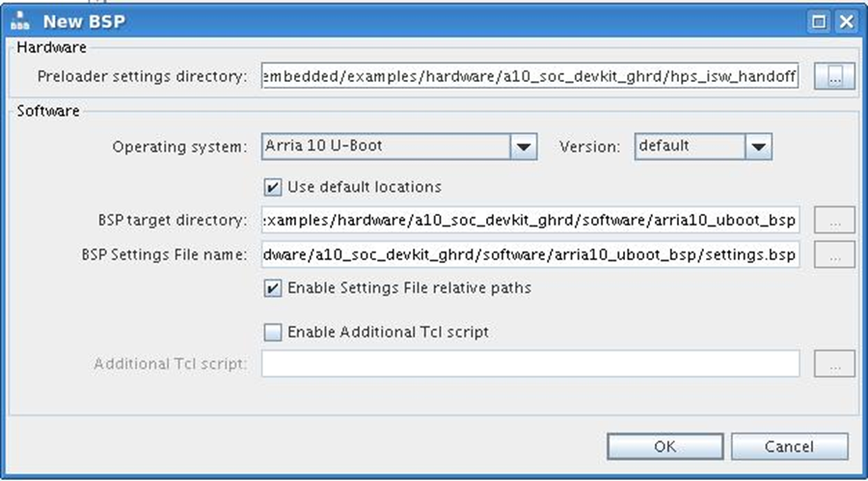This screenshot has width=868, height=481.
Task: Click into Preloader settings directory field
Action: (x=529, y=77)
